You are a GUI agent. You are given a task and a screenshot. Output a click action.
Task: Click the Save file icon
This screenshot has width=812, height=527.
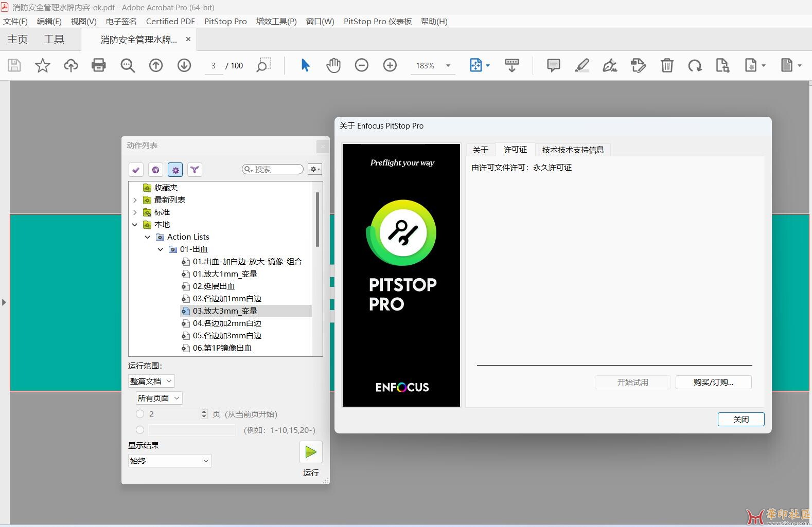(x=14, y=65)
